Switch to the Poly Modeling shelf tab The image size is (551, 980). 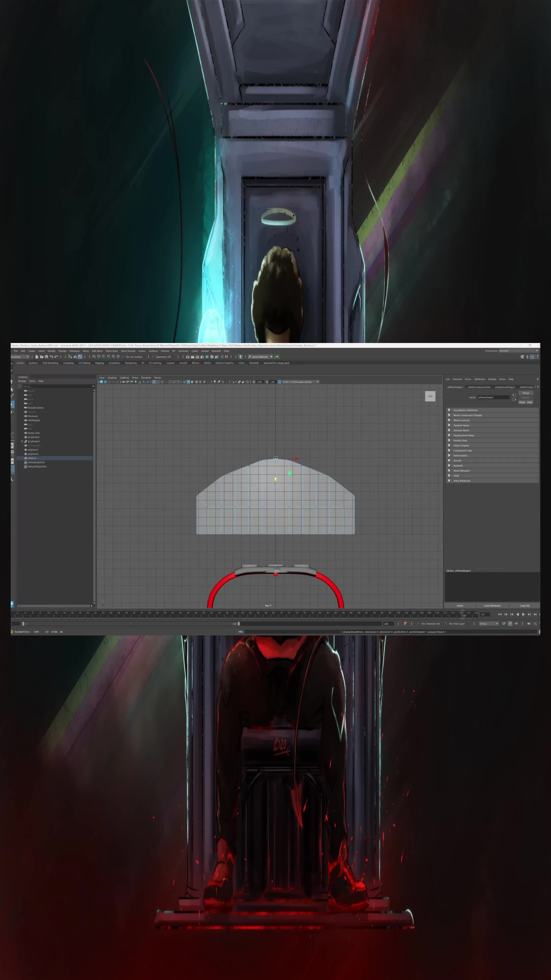pyautogui.click(x=51, y=363)
